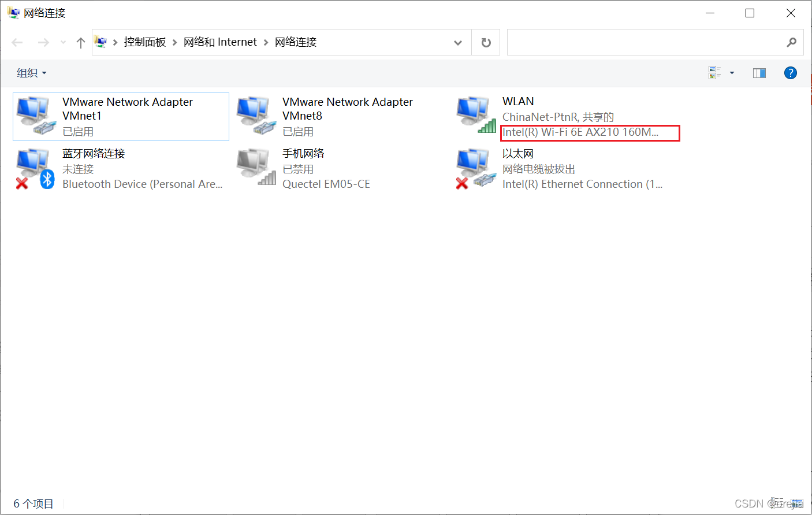Click the help question mark icon
Screen dimensions: 812x515
(790, 73)
